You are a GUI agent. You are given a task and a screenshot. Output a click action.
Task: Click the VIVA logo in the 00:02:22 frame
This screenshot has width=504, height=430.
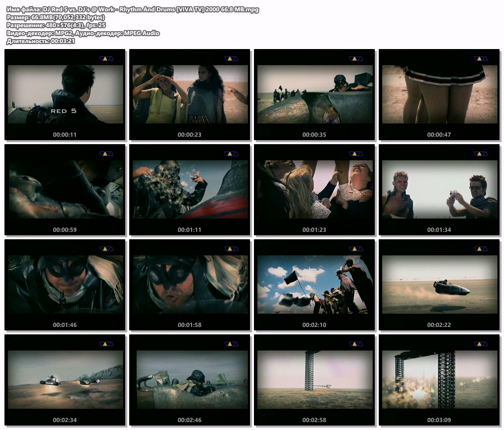pyautogui.click(x=481, y=249)
